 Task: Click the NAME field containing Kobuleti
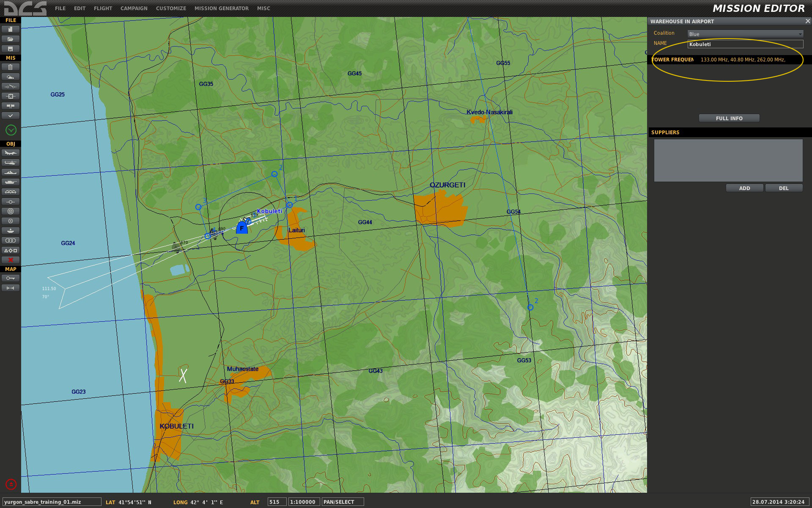coord(745,44)
